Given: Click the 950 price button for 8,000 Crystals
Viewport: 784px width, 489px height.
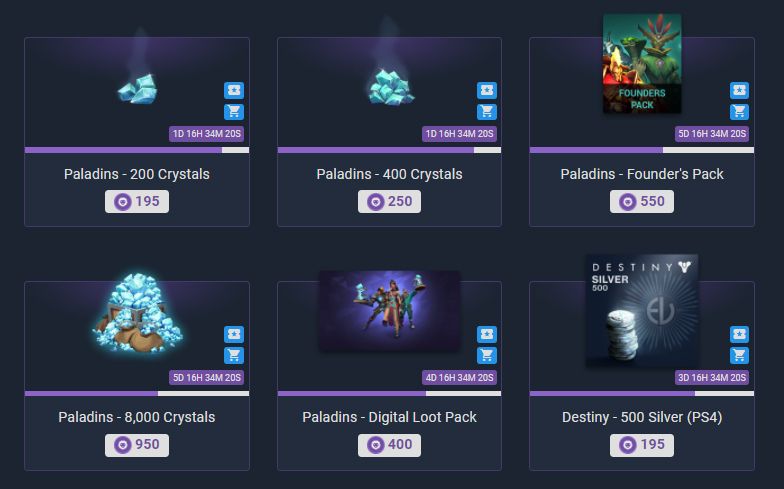Looking at the screenshot, I should click(x=137, y=445).
